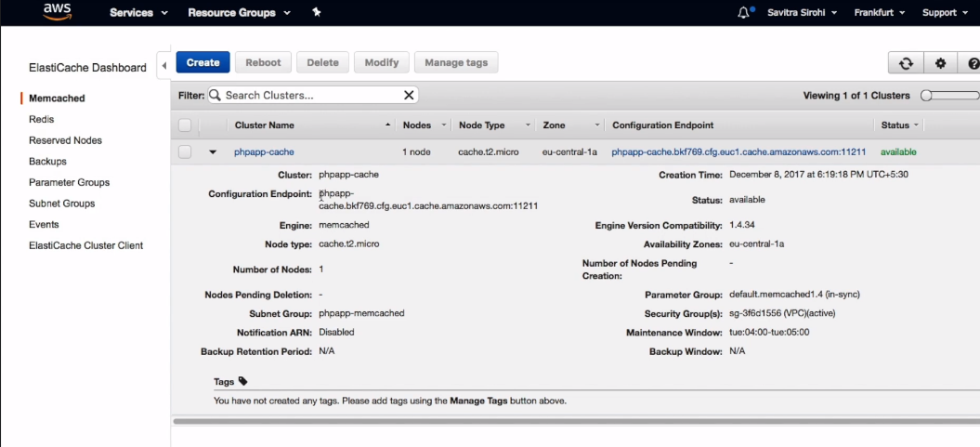Clear the cluster search filter
The width and height of the screenshot is (980, 447).
point(409,95)
